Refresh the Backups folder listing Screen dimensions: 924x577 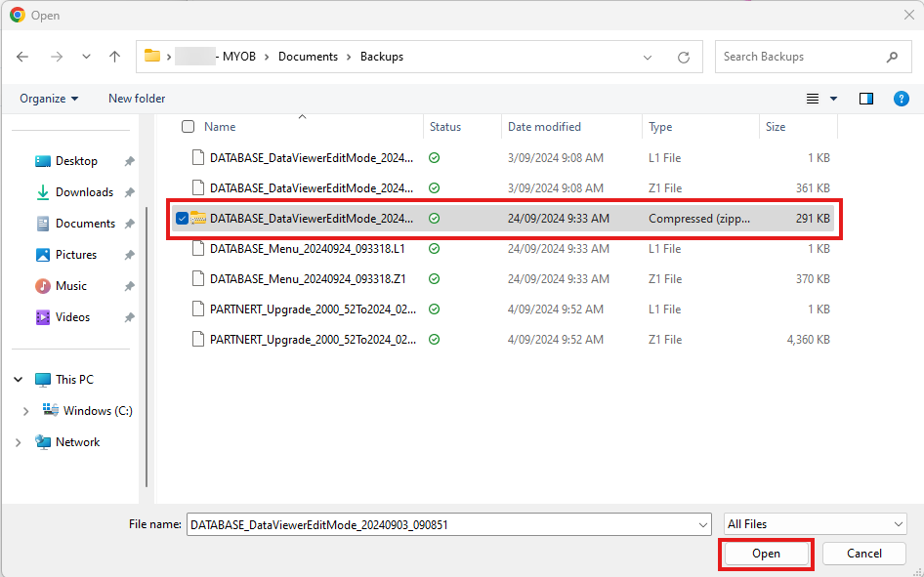point(684,57)
